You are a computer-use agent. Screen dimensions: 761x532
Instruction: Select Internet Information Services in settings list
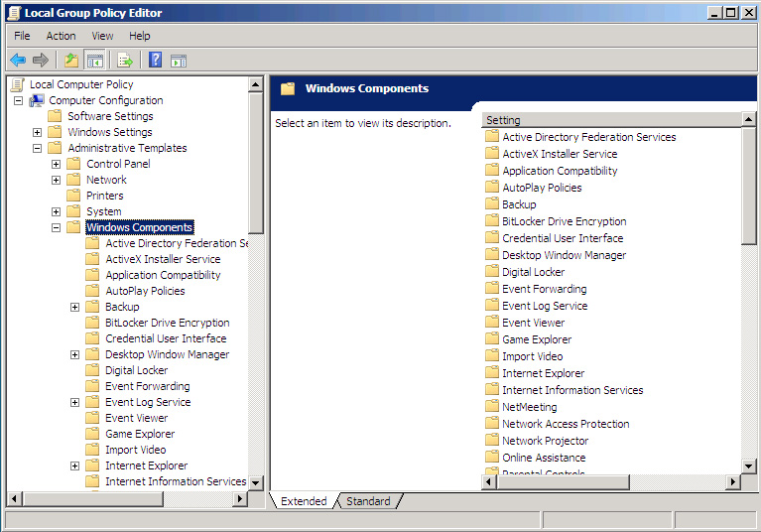click(x=572, y=390)
